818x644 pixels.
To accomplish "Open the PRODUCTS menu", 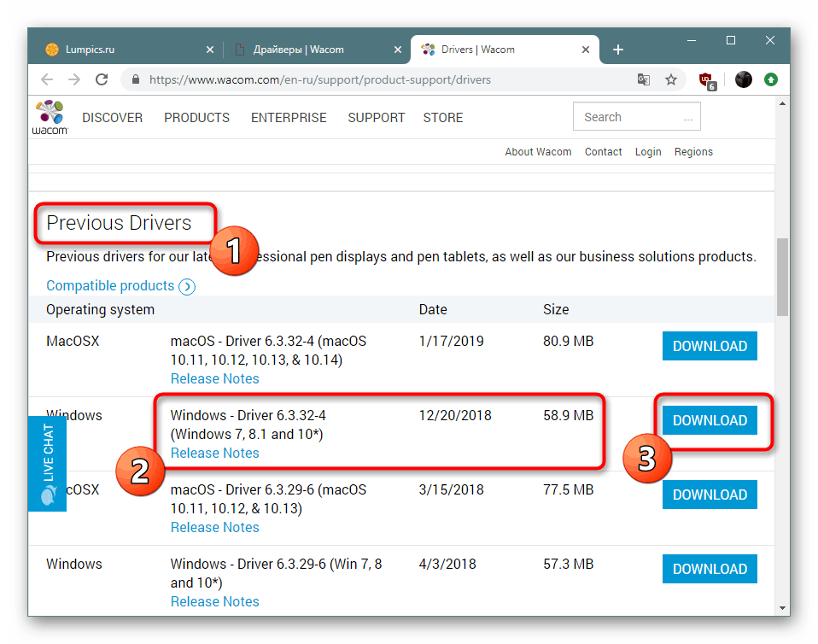I will [x=196, y=117].
